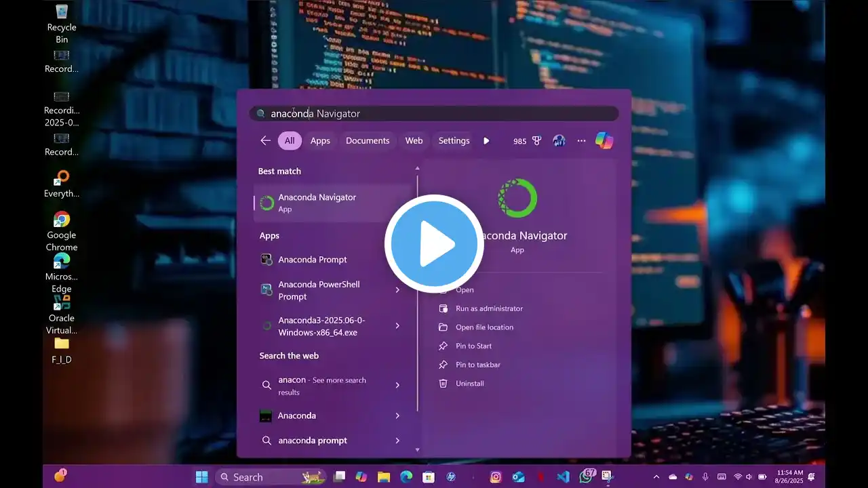Expand the 'anacon' web search chevron
868x488 pixels.
point(397,385)
